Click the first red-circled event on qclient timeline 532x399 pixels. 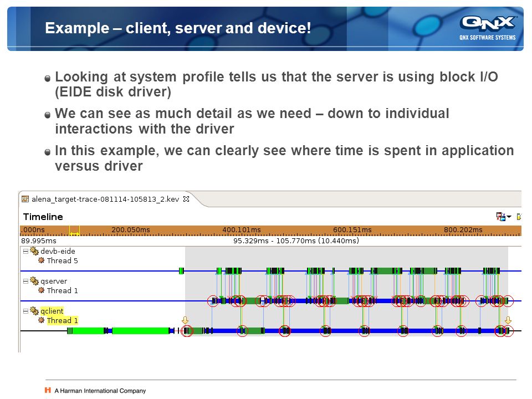click(x=186, y=331)
